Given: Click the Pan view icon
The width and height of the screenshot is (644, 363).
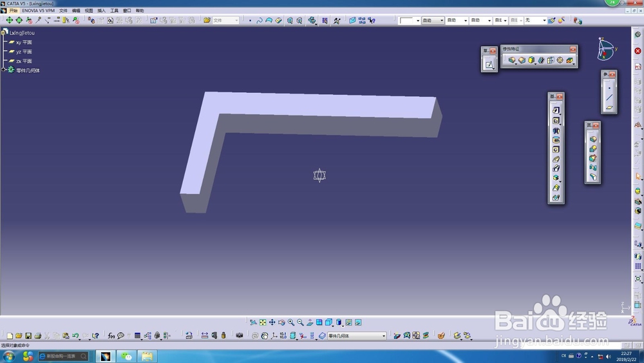Looking at the screenshot, I should (x=272, y=322).
